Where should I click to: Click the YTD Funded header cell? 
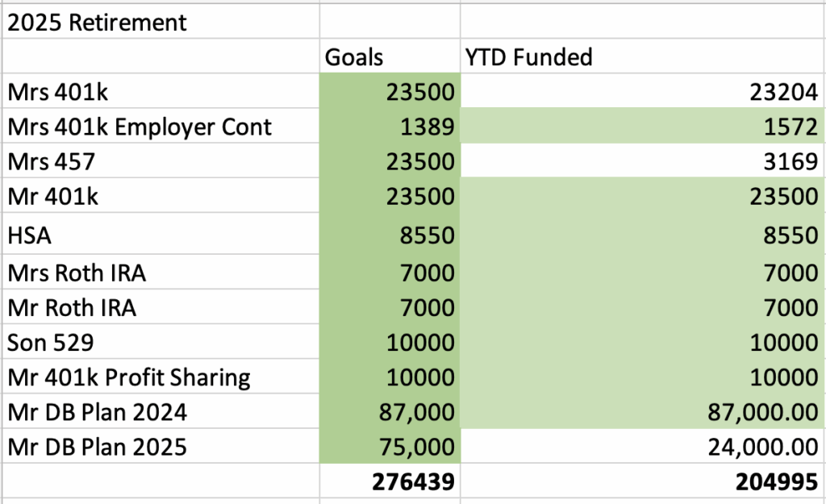pos(528,57)
